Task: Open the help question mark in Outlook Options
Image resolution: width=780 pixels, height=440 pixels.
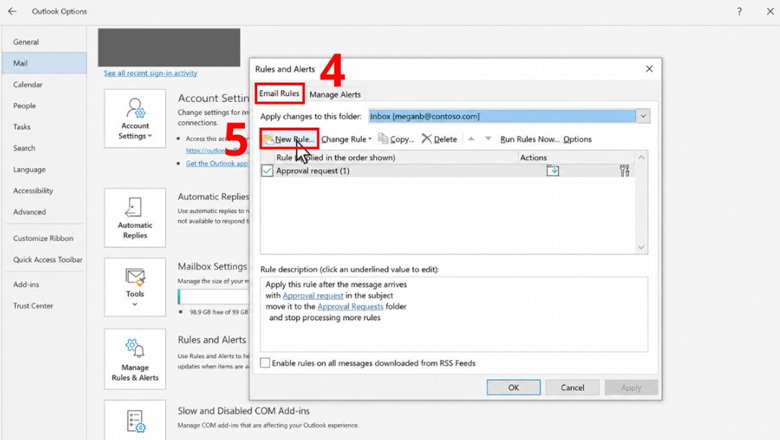Action: click(739, 11)
